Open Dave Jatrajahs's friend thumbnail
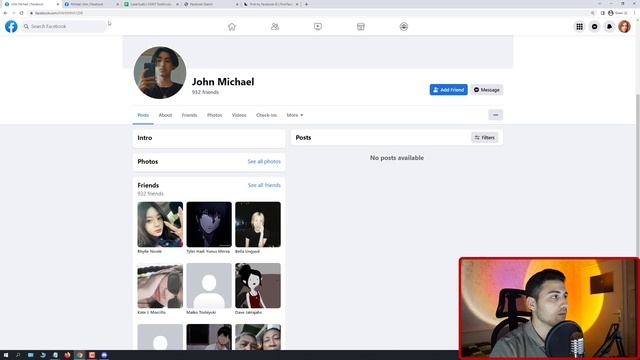Screen dimensions: 640x360 [258, 286]
